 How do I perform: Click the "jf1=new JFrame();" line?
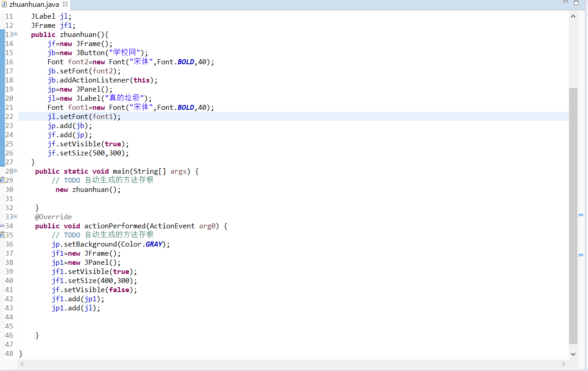click(x=87, y=253)
